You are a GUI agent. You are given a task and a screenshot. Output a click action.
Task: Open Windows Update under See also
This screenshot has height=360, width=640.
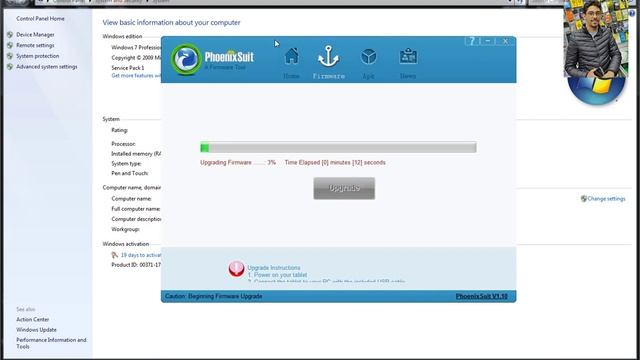tap(36, 330)
